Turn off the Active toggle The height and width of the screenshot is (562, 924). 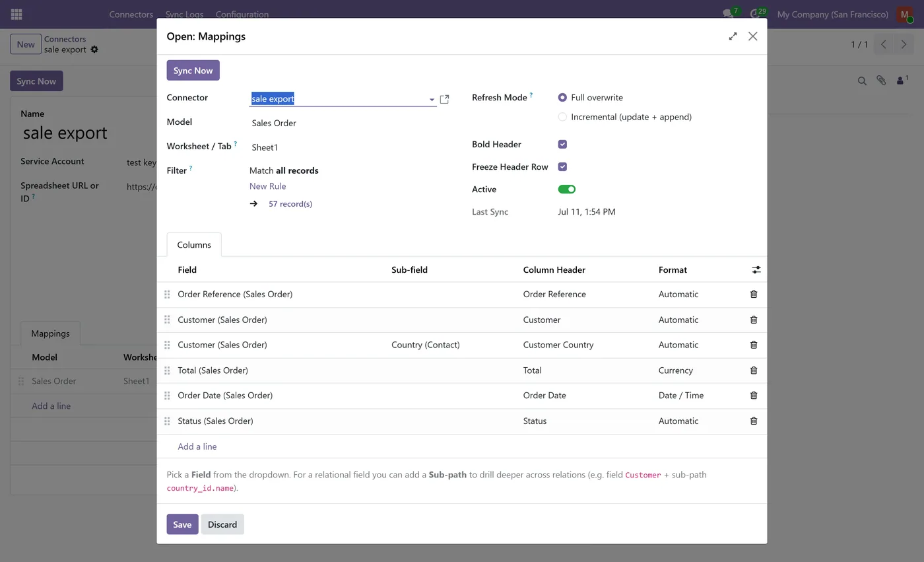pyautogui.click(x=567, y=190)
